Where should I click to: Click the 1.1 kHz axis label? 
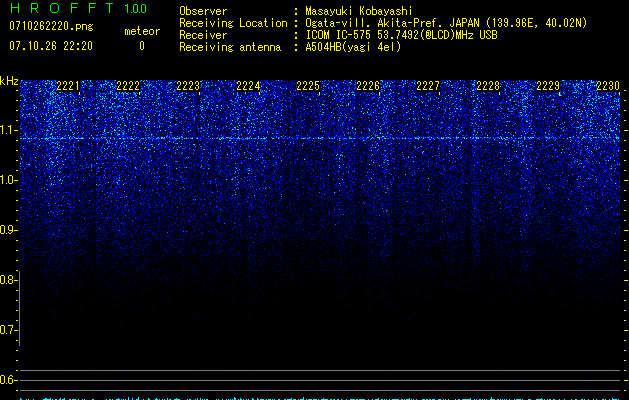tap(8, 130)
